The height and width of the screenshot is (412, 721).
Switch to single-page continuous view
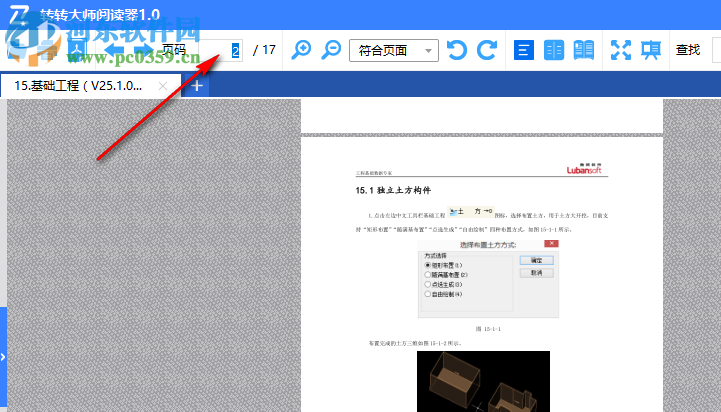pos(524,50)
